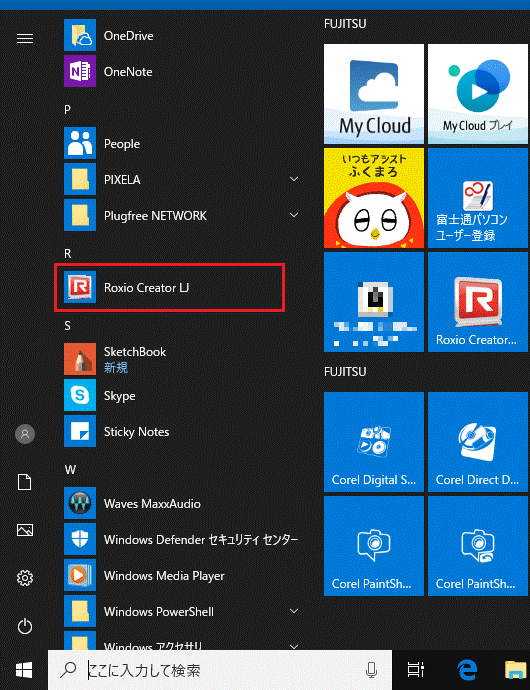
Task: Expand the PIXELA folder chevron
Action: (294, 179)
